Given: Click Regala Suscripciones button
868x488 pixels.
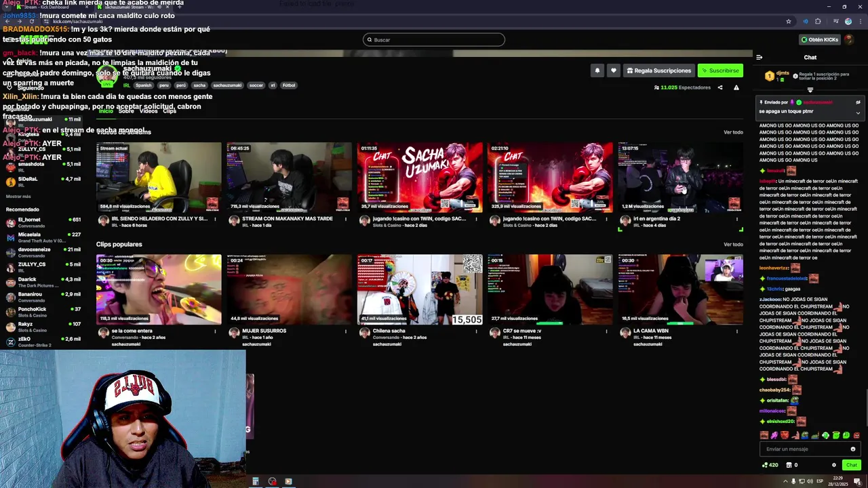Looking at the screenshot, I should [659, 70].
